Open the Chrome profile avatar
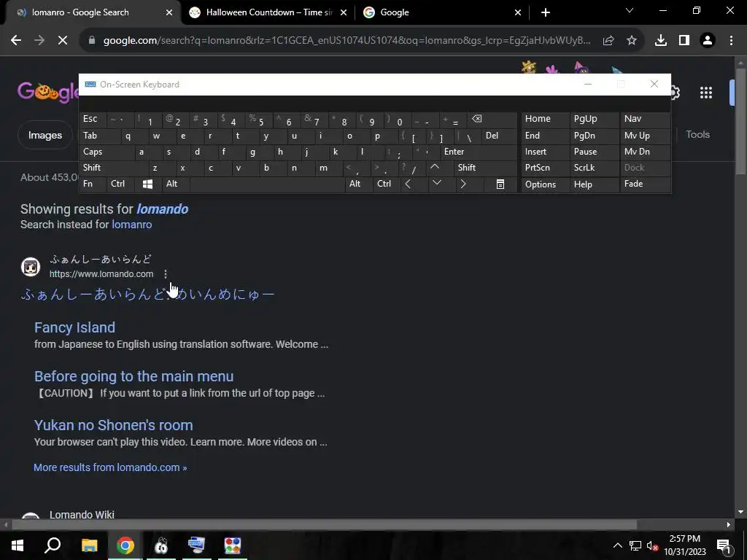 point(708,41)
